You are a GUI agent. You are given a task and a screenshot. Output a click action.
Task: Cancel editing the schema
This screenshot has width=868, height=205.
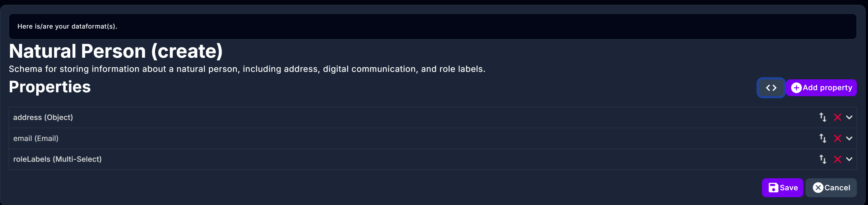831,188
